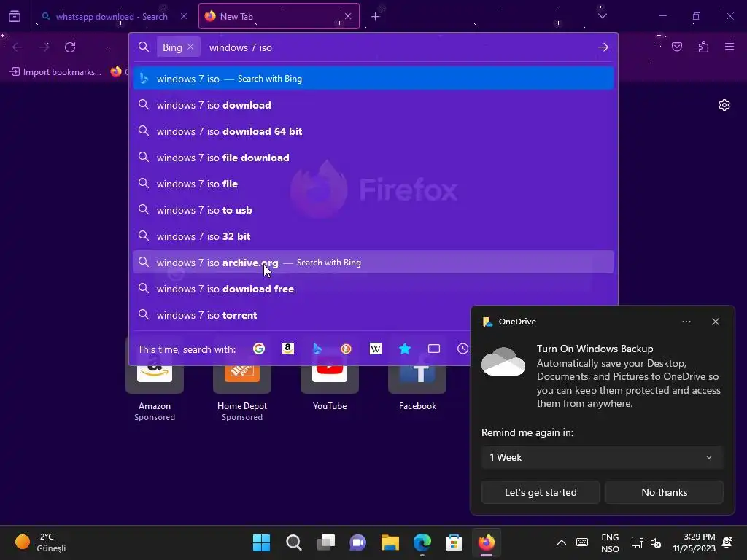Open the Chat app on taskbar
This screenshot has width=747, height=560.
(357, 542)
